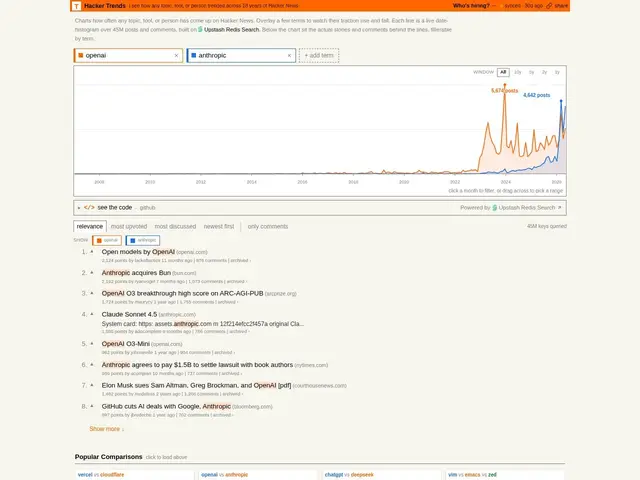Set chart window to 1y
640x480 pixels.
tap(557, 72)
